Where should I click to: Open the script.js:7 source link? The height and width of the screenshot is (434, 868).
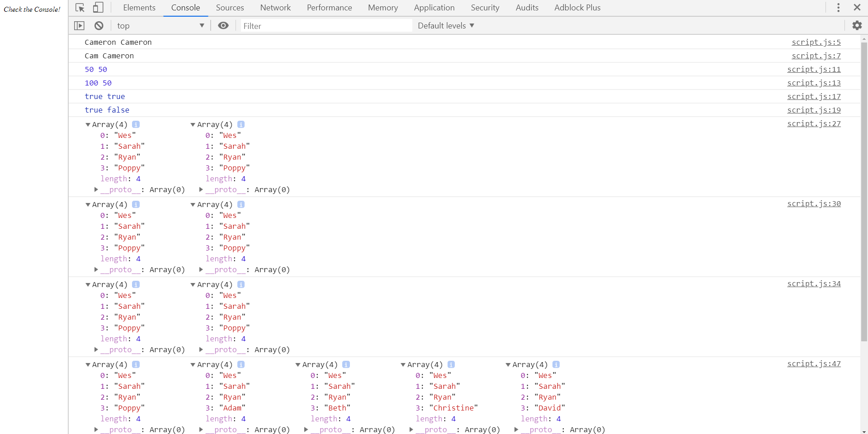(x=816, y=56)
